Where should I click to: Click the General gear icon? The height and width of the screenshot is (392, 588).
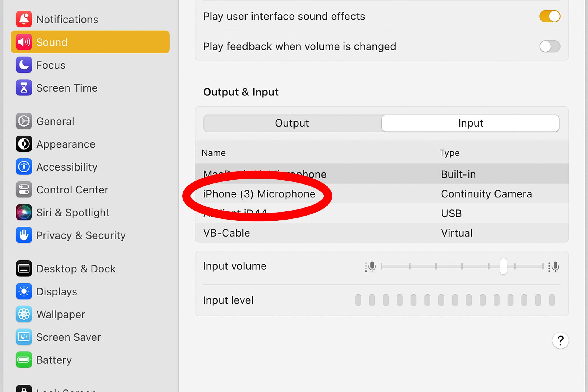pos(24,121)
